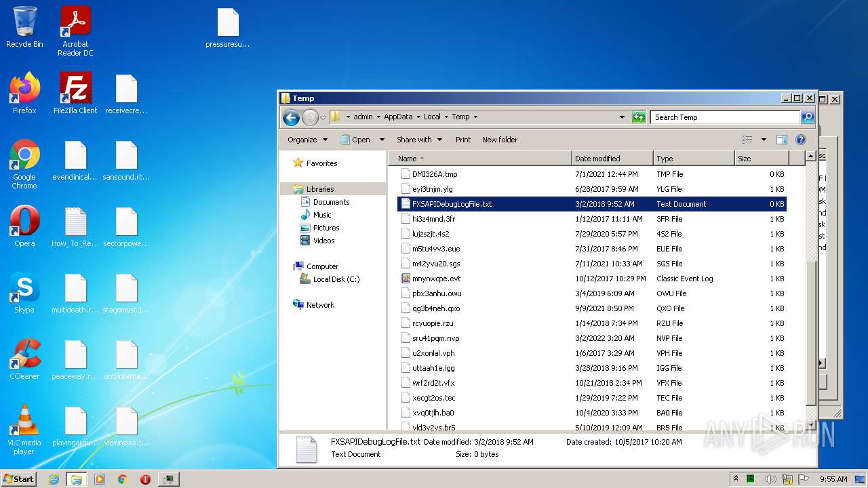Viewport: 868px width, 488px height.
Task: Click the Print toolbar button
Action: click(463, 140)
